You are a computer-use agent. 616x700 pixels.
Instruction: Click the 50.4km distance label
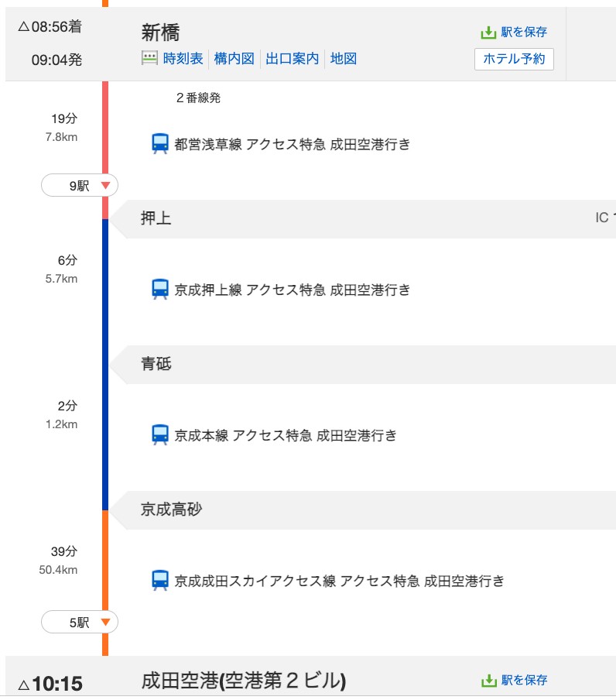(x=59, y=570)
